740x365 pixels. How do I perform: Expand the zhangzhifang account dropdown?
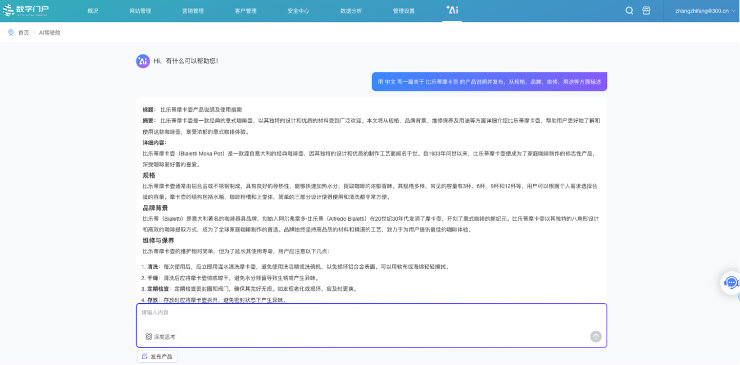click(706, 10)
